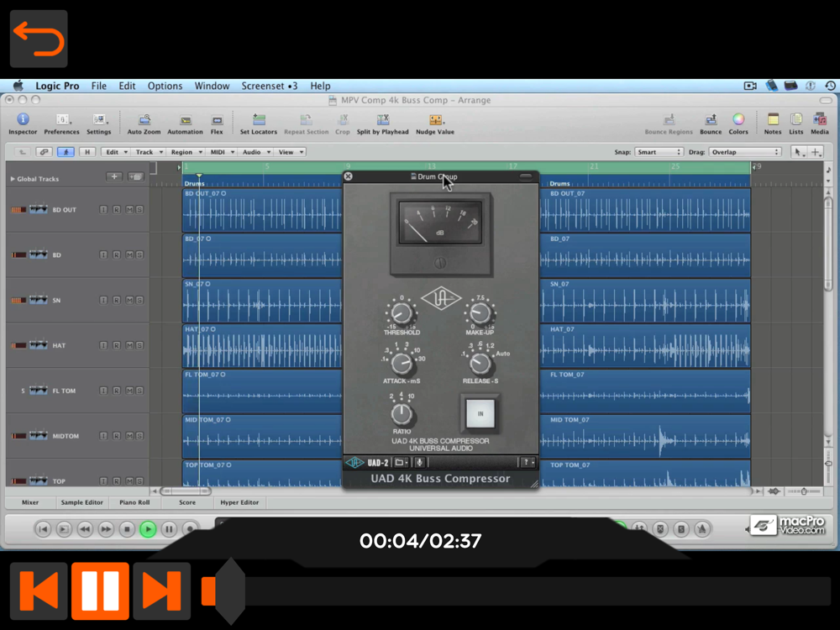Screen dimensions: 840x630
Task: Click the Logic transport Stop button
Action: pos(127,529)
